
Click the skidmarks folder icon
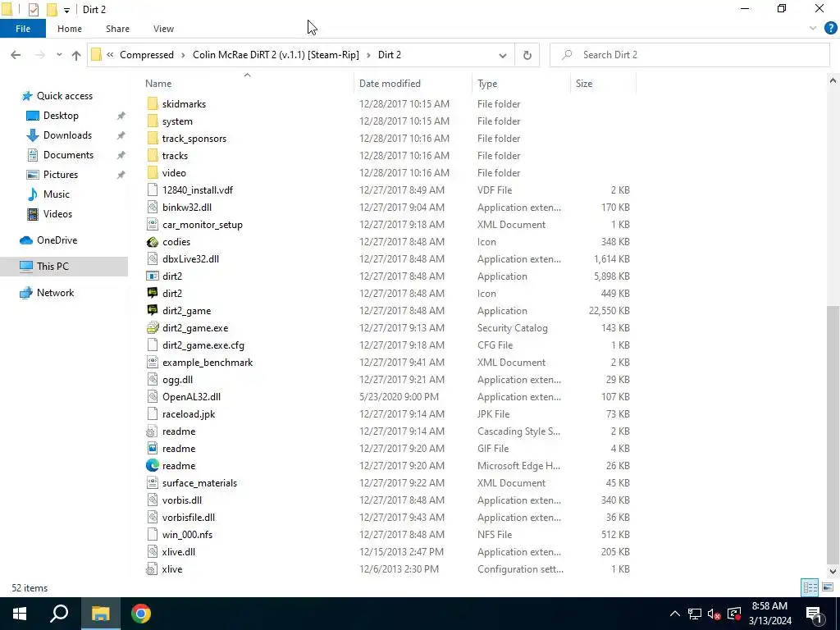click(153, 104)
